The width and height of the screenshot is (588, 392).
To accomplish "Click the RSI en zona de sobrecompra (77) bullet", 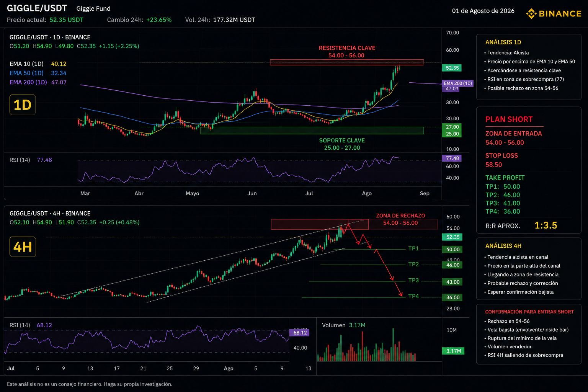I will tap(524, 79).
